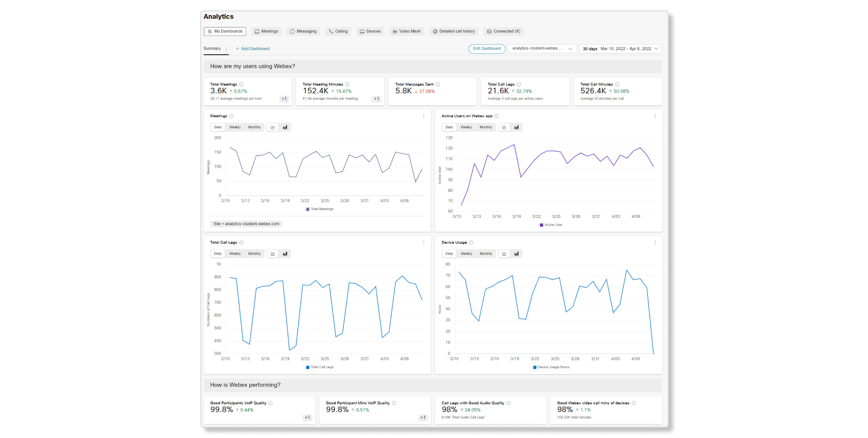Expand +1 on Good Participant Mins VoIP Quality
Image resolution: width=868 pixels, height=438 pixels.
[423, 418]
